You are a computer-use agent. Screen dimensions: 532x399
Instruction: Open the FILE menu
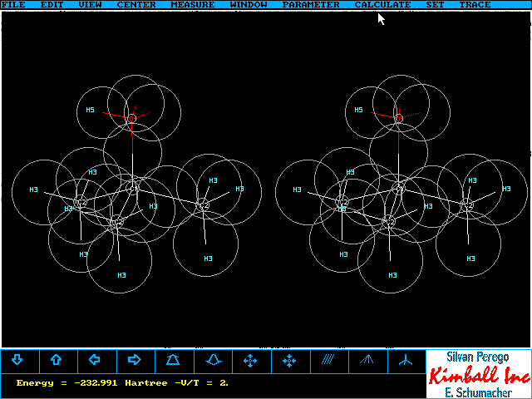click(x=13, y=5)
